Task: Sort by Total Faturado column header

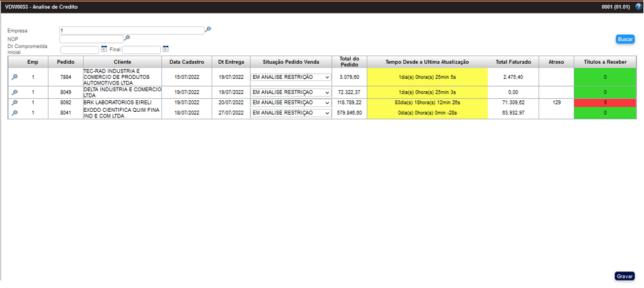Action: coord(513,62)
